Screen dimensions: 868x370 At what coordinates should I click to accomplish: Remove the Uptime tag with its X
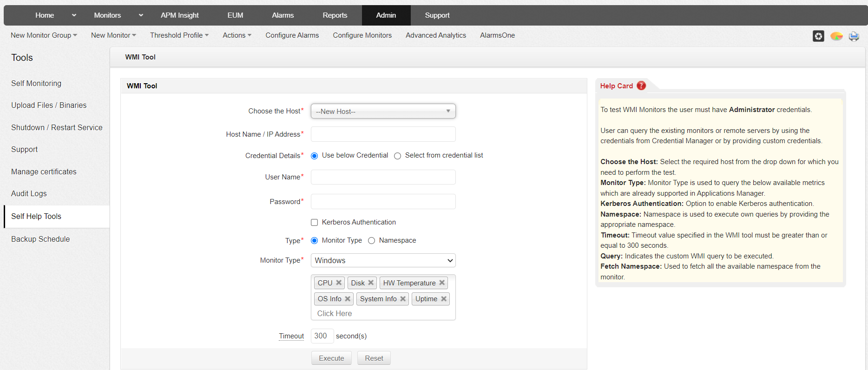[444, 299]
